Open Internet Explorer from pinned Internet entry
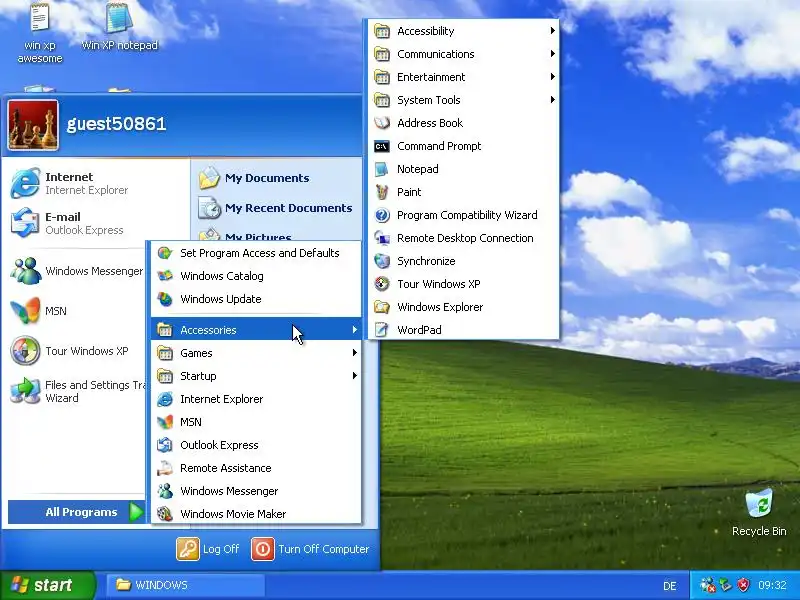800x600 pixels. point(77,183)
